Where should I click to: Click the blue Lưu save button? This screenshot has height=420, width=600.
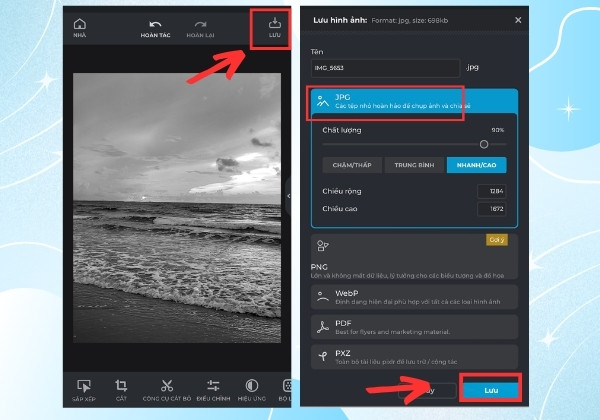[491, 390]
